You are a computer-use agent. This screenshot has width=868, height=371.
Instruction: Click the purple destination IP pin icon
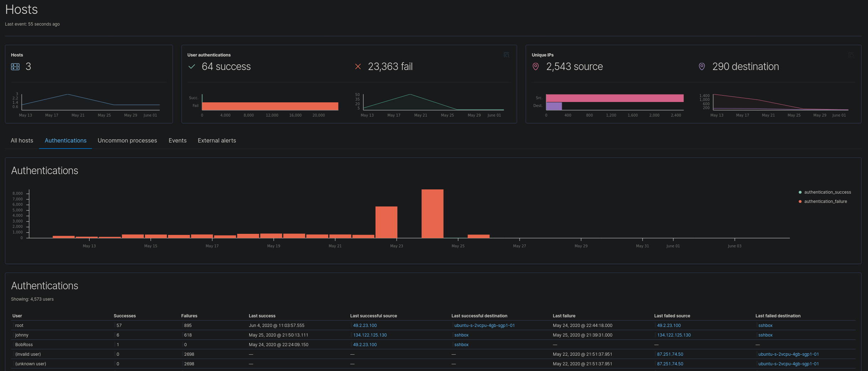point(702,66)
